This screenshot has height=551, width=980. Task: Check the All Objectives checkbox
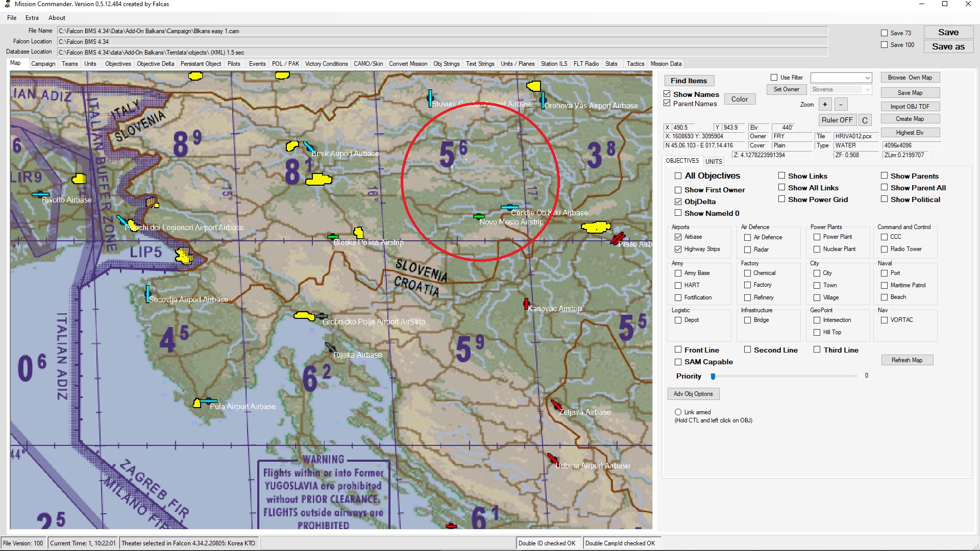678,176
